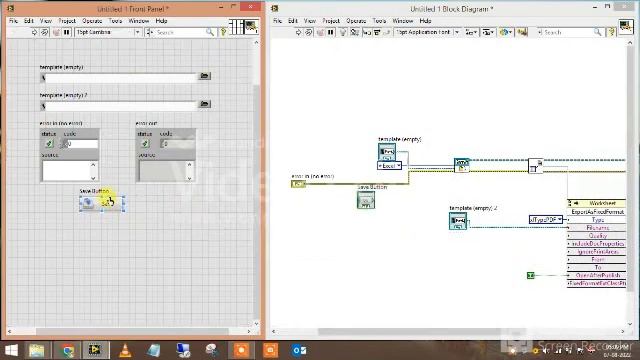Image resolution: width=640 pixels, height=360 pixels.
Task: Toggle the green True boolean constant
Action: pos(530,276)
